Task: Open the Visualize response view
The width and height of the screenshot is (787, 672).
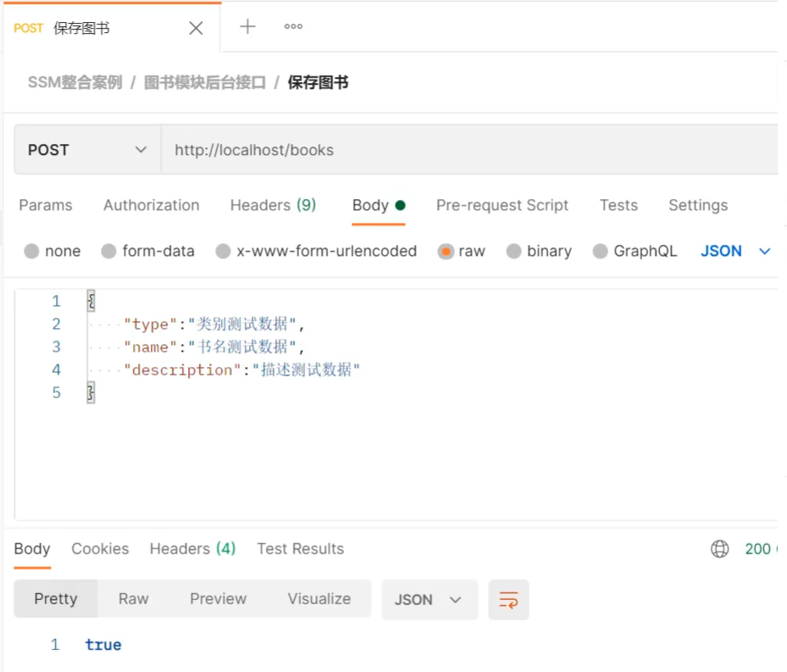Action: 319,598
